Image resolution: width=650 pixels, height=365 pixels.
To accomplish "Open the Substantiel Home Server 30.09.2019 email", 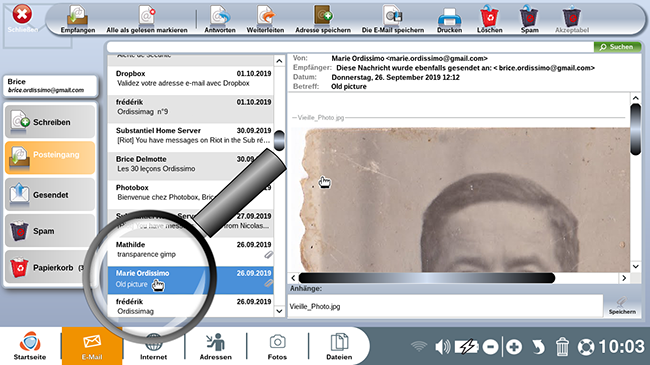I will (190, 136).
